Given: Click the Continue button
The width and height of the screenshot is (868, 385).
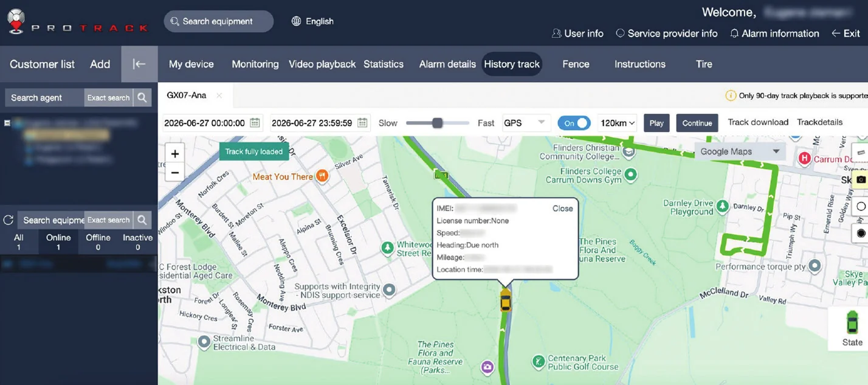Looking at the screenshot, I should point(697,123).
